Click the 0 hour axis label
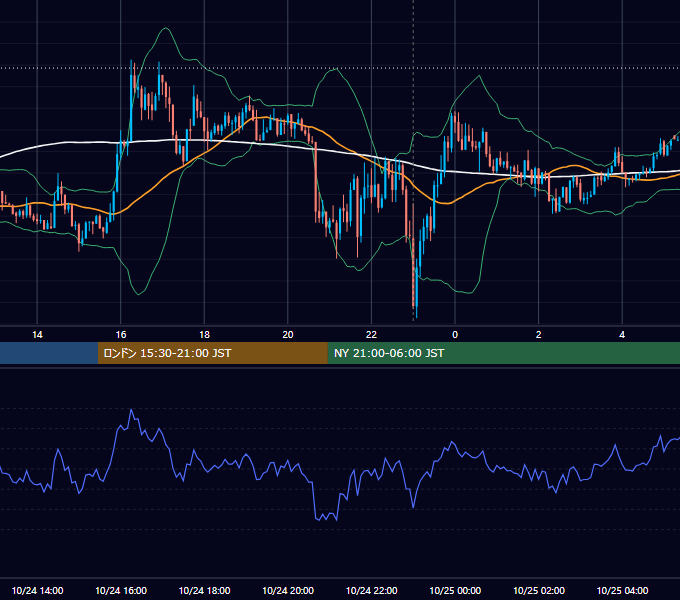680x600 pixels. [455, 335]
